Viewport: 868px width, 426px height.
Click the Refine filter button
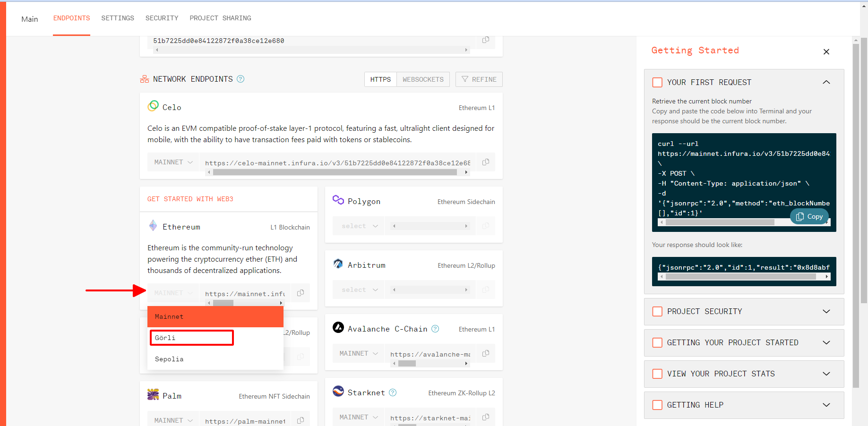click(479, 79)
